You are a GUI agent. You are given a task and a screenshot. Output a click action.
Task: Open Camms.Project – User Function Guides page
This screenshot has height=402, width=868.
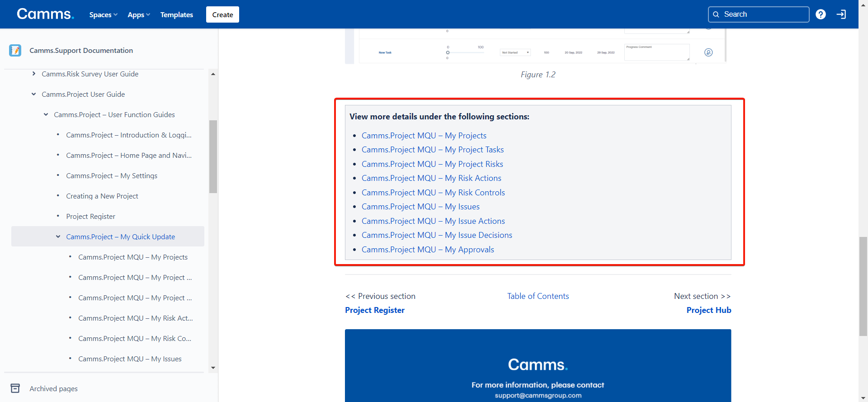click(x=114, y=114)
